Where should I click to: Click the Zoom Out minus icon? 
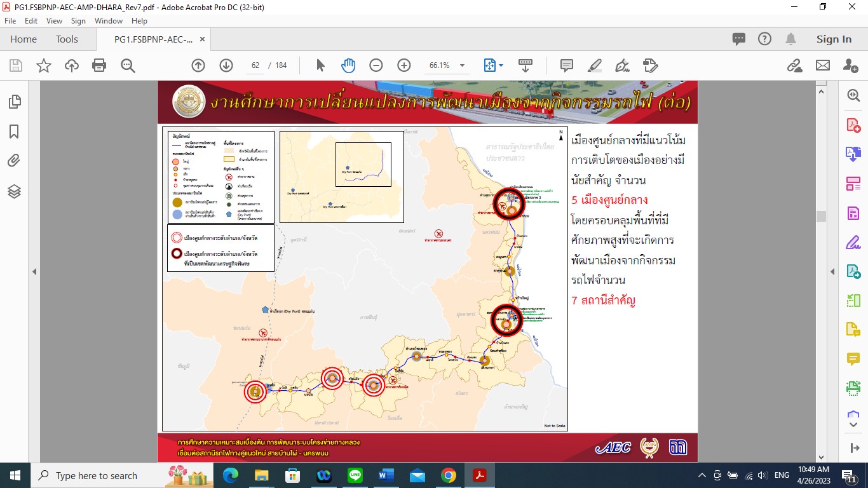point(376,65)
